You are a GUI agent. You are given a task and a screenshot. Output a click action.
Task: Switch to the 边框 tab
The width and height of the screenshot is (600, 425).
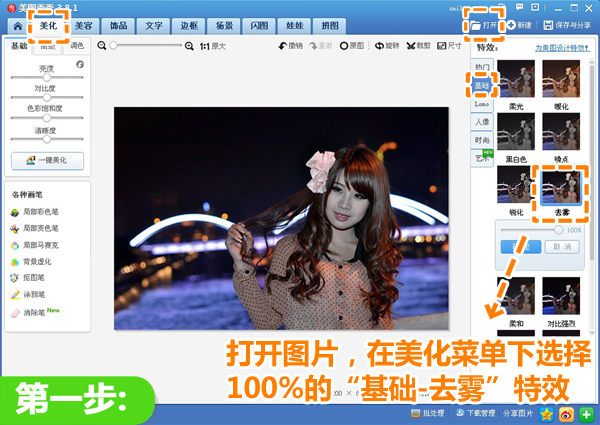point(189,26)
